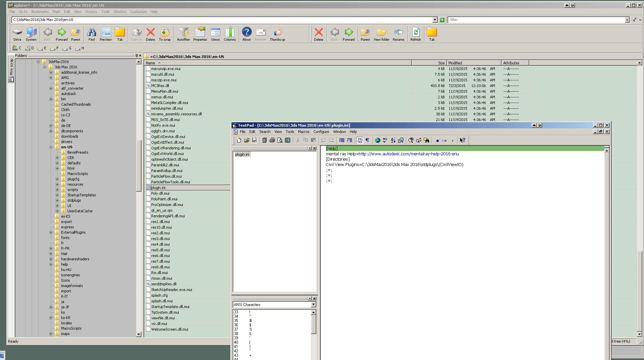Select drive H button
This screenshot has width=644, height=360.
[80, 48]
